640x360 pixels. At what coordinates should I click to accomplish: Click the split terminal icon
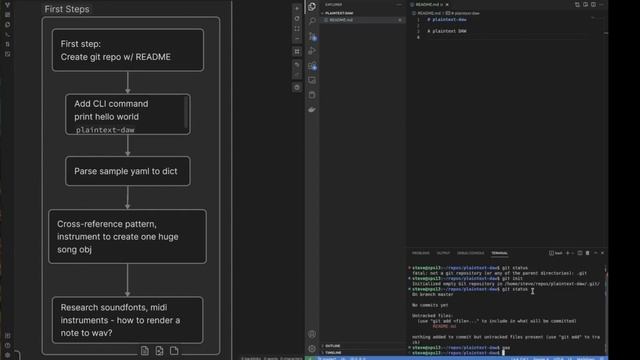coord(580,253)
